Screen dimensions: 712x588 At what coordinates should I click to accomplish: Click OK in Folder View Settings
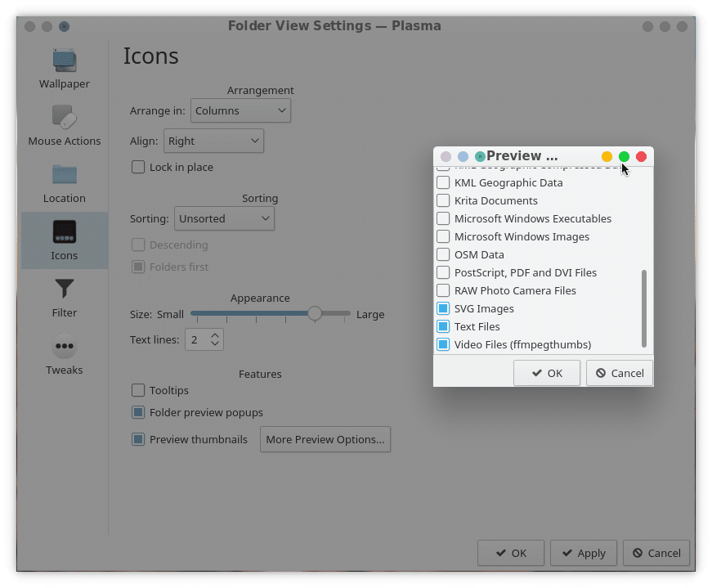(x=511, y=553)
